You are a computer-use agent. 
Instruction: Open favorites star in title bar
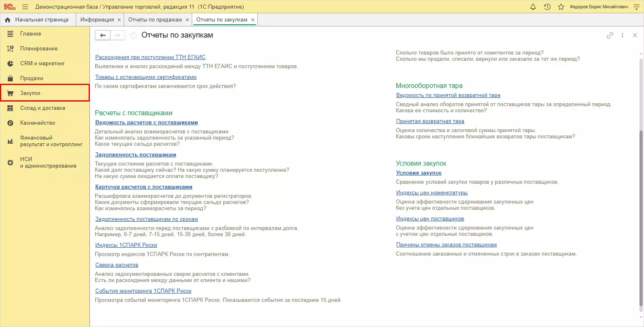[561, 7]
